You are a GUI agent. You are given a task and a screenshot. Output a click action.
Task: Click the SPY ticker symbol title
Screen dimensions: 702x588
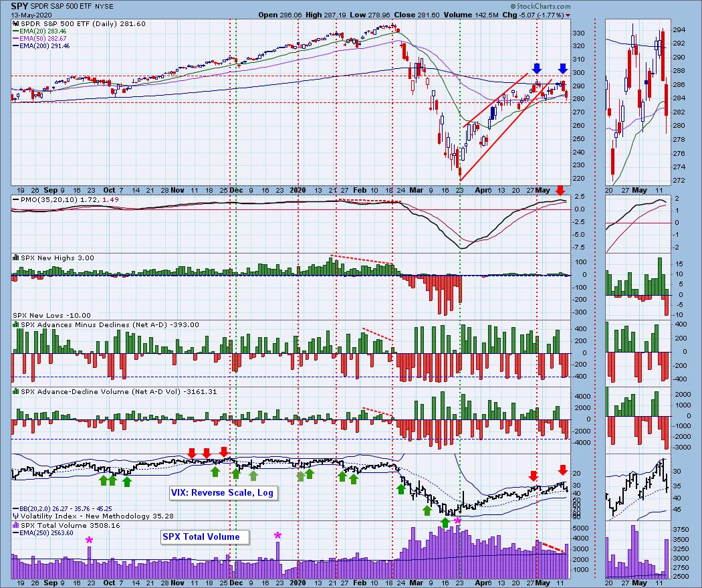[20, 6]
